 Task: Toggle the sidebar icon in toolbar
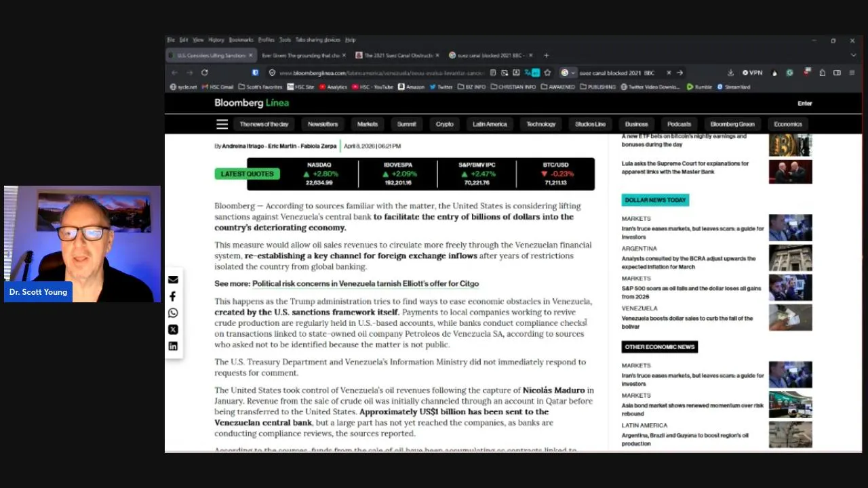[837, 73]
